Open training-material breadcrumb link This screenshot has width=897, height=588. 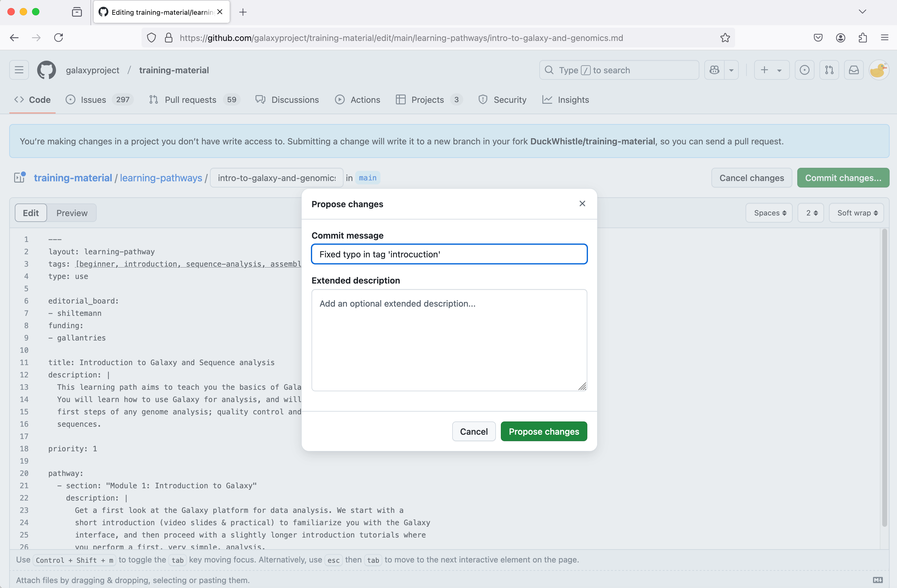coord(73,178)
